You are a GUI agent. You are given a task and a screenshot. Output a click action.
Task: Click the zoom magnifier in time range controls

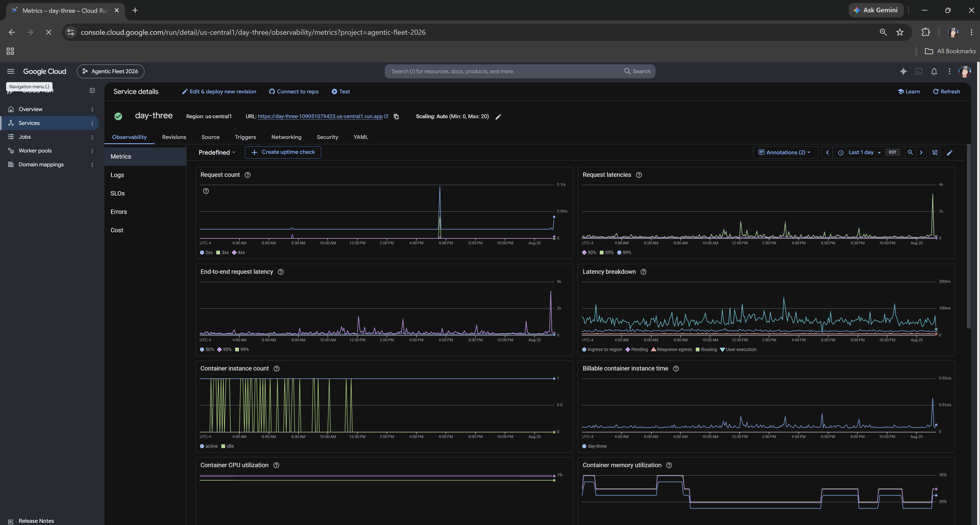(910, 152)
